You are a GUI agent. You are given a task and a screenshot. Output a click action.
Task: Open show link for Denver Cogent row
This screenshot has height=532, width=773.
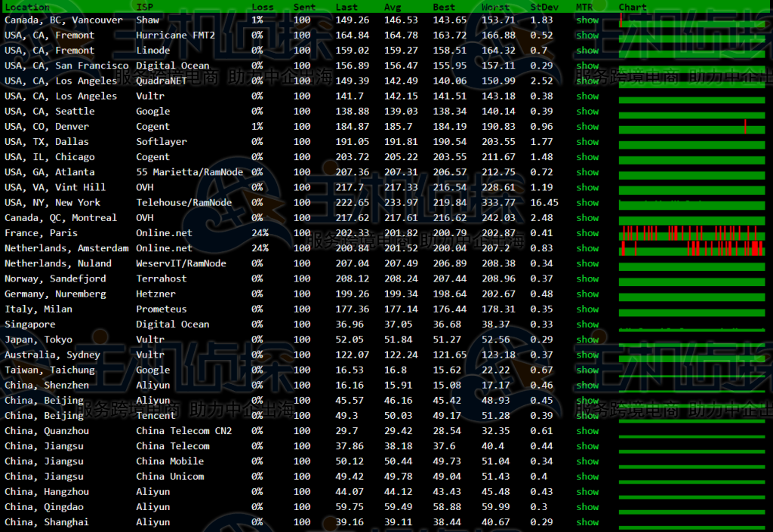click(x=587, y=127)
